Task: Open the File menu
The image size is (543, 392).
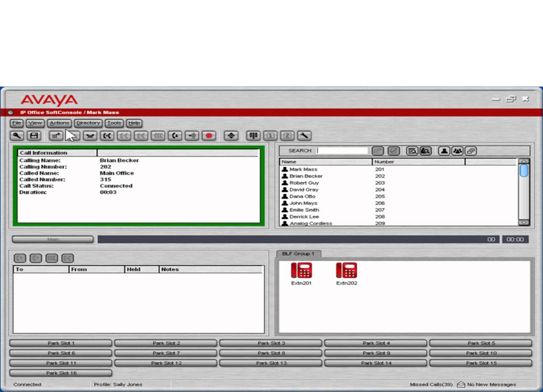Action: [x=17, y=123]
